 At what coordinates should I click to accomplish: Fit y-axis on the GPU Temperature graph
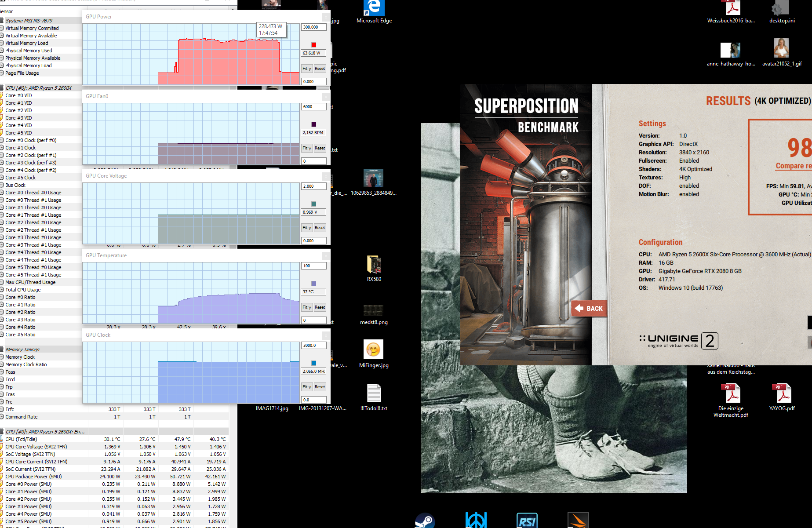click(307, 307)
